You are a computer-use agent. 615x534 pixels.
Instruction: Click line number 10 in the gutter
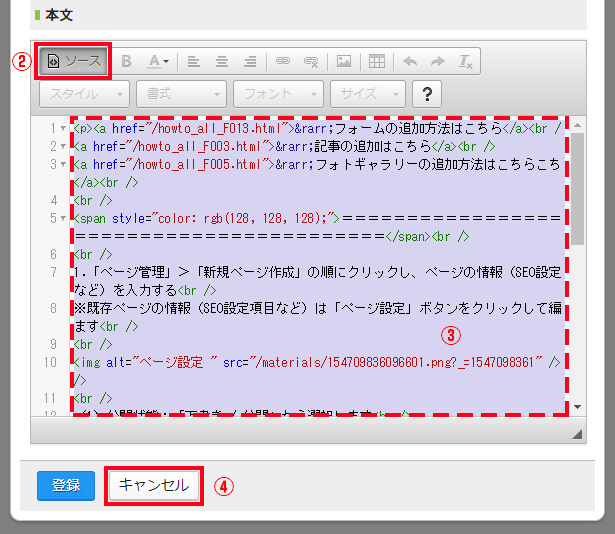(x=50, y=362)
